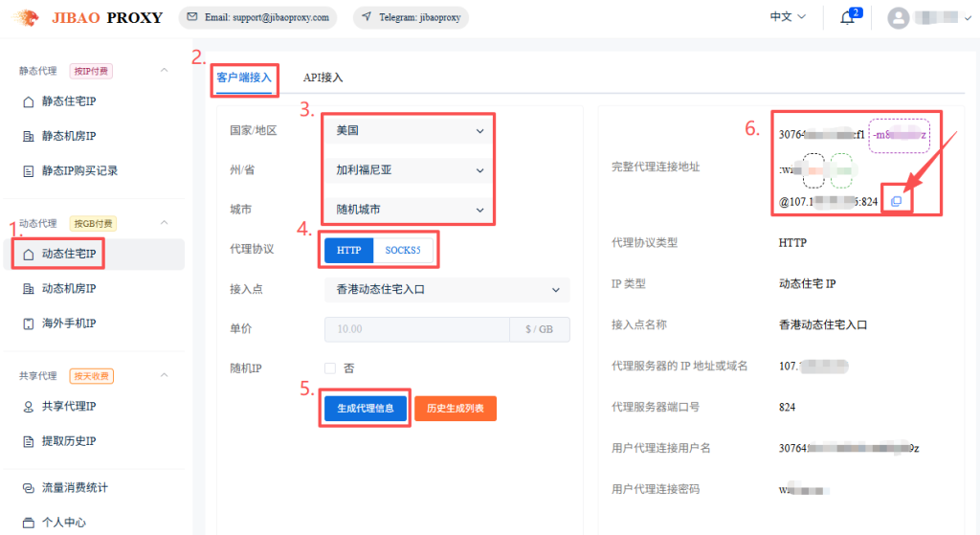This screenshot has height=535, width=980.
Task: Toggle the 随机IP checkbox
Action: tap(330, 368)
